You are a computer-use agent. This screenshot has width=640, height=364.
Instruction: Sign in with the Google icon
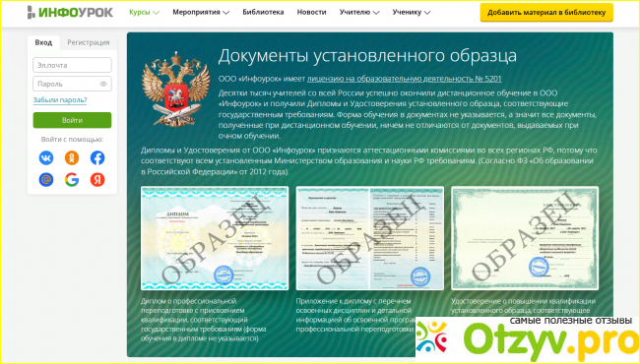(x=72, y=179)
